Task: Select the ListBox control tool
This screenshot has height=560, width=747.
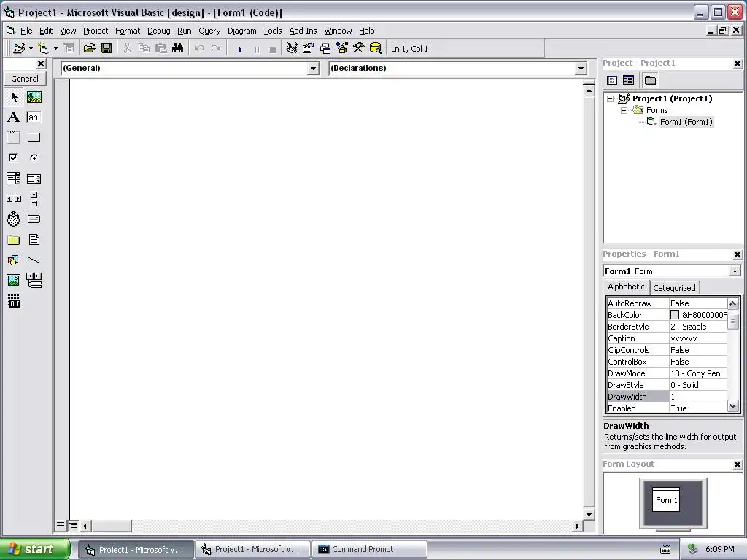Action: [34, 179]
